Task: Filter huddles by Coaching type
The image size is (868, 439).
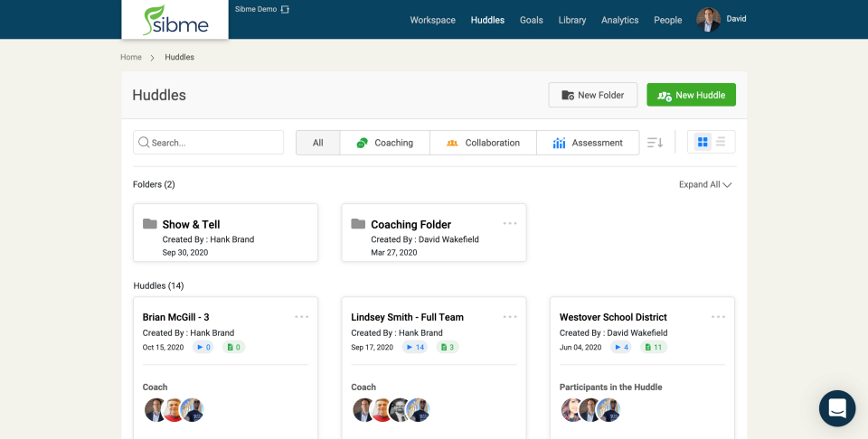Action: (x=384, y=143)
